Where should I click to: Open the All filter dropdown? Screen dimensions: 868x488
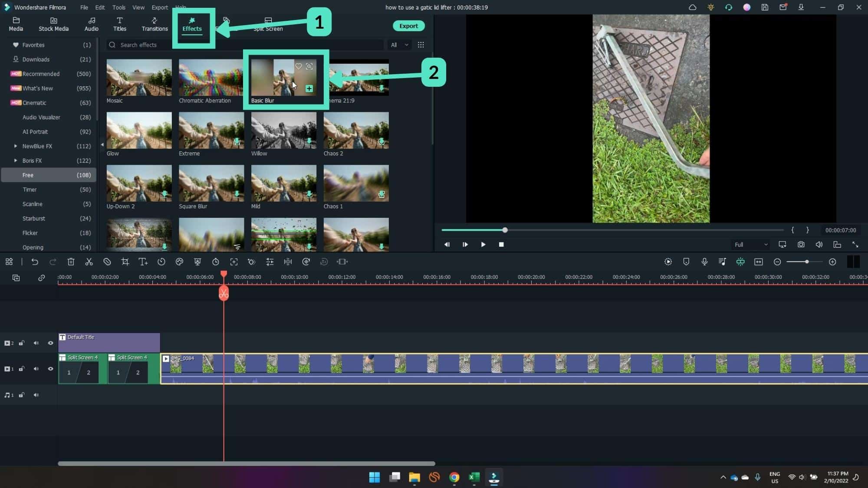(399, 45)
